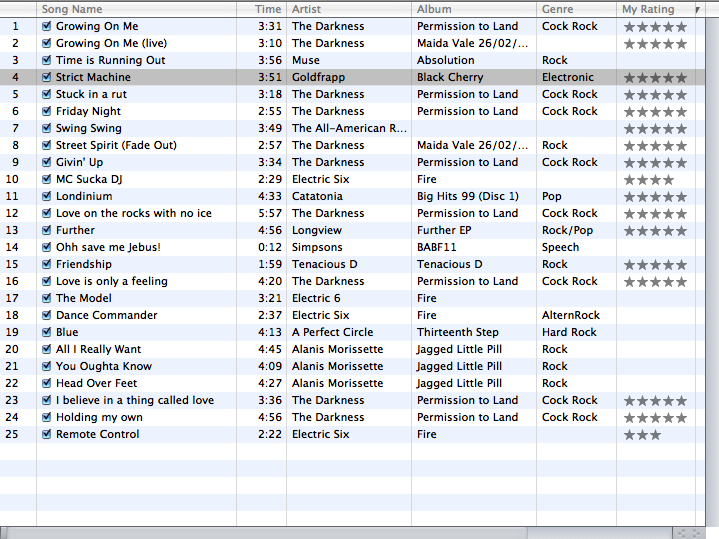The image size is (719, 539).
Task: Select song 'Stuck in a rut'
Action: [91, 94]
